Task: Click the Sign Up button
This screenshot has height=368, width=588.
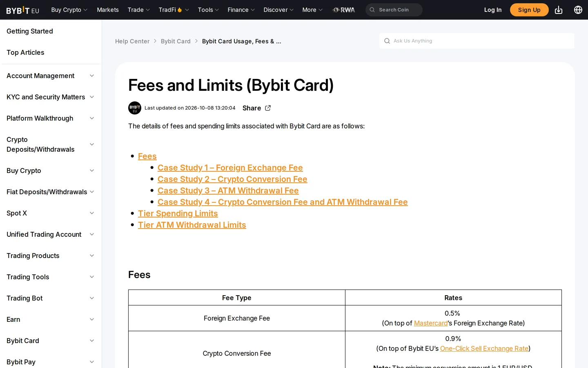Action: click(x=529, y=10)
